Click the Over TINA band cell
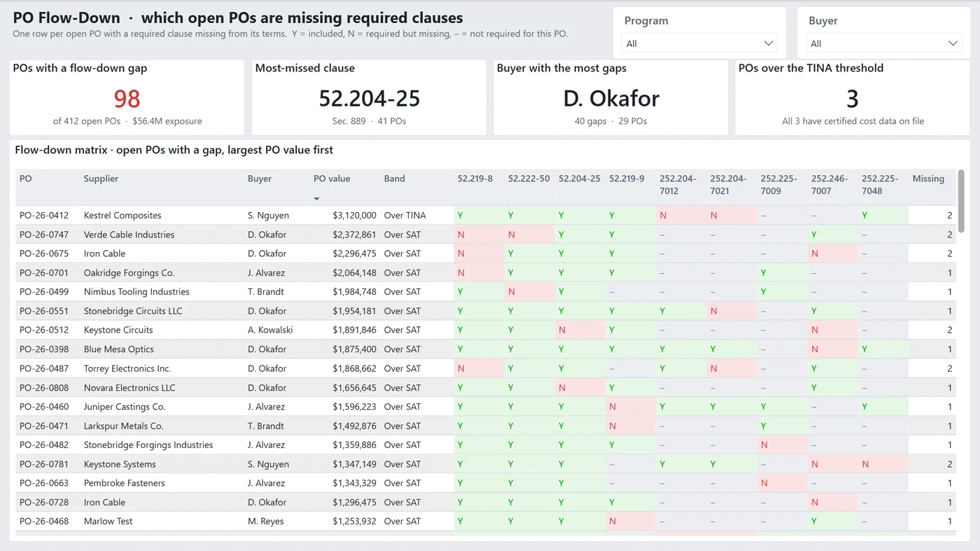Viewport: 980px width, 551px height. (x=405, y=216)
